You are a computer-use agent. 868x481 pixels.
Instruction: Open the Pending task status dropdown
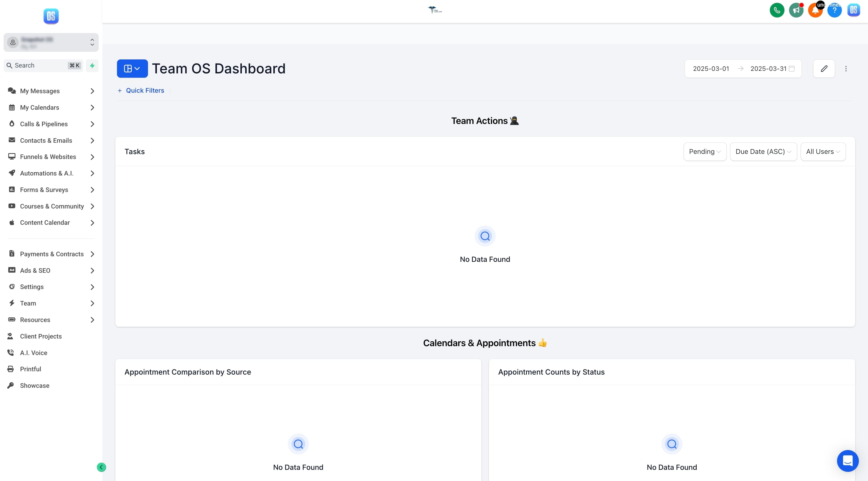pos(705,152)
